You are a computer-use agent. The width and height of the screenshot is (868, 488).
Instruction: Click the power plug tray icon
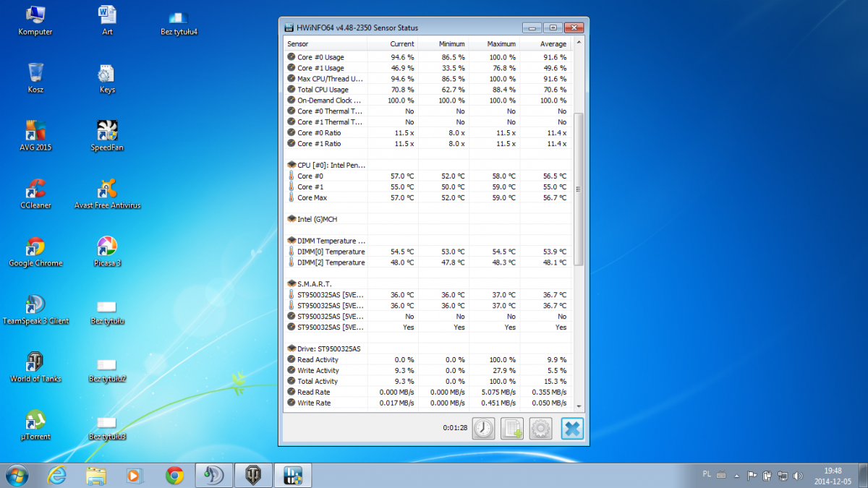point(767,476)
